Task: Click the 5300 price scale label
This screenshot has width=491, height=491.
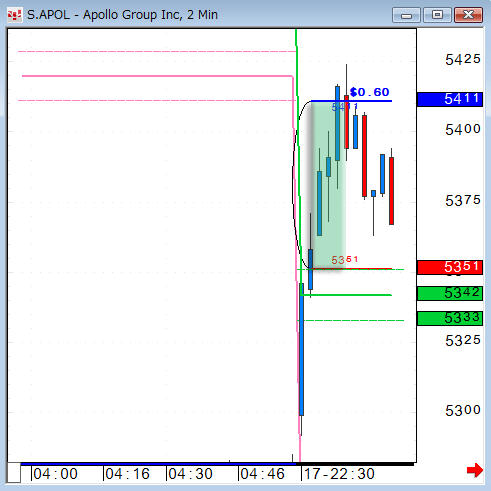Action: (463, 411)
